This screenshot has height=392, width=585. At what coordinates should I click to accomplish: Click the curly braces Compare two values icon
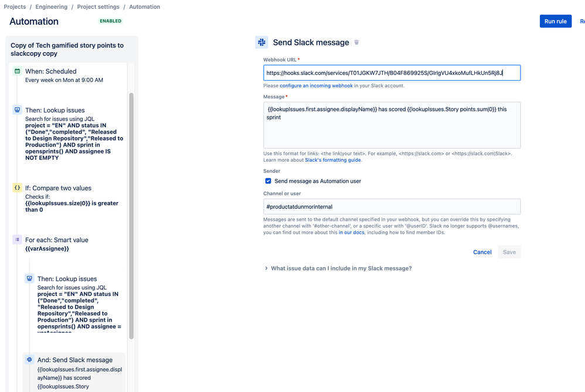pyautogui.click(x=17, y=188)
